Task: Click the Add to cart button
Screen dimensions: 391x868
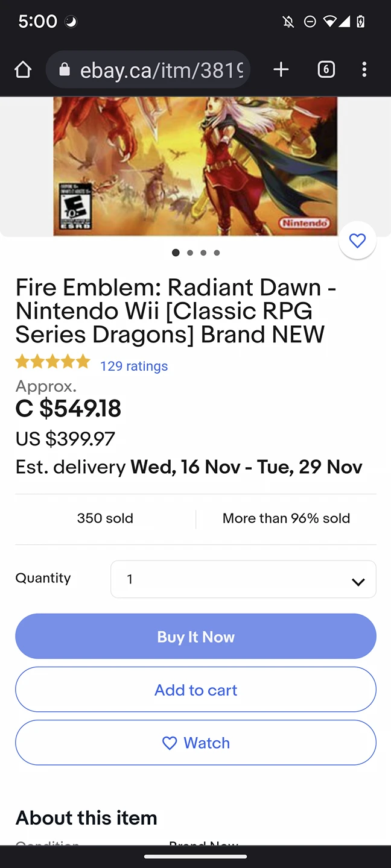Action: pos(195,690)
